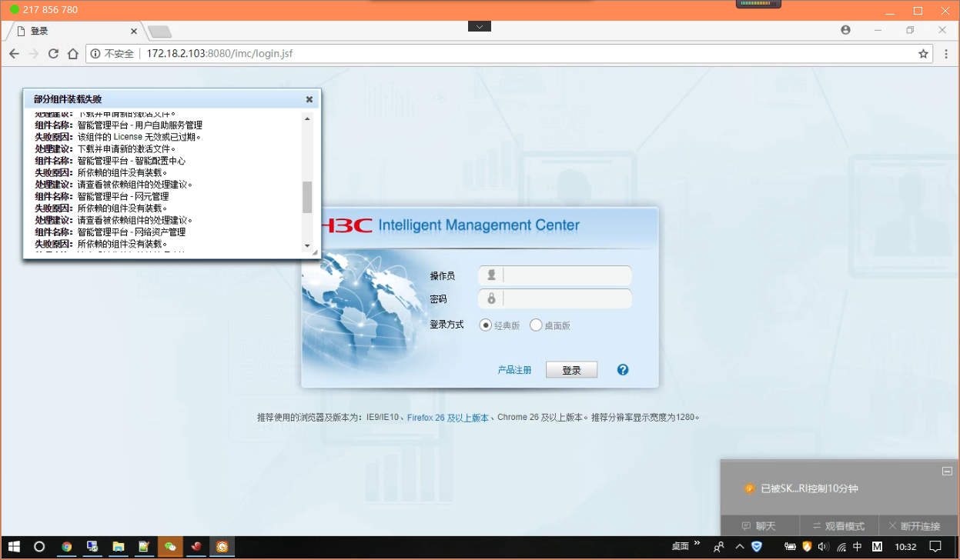Expand the remote session toolbar chevron
The height and width of the screenshot is (560, 960).
pyautogui.click(x=479, y=27)
